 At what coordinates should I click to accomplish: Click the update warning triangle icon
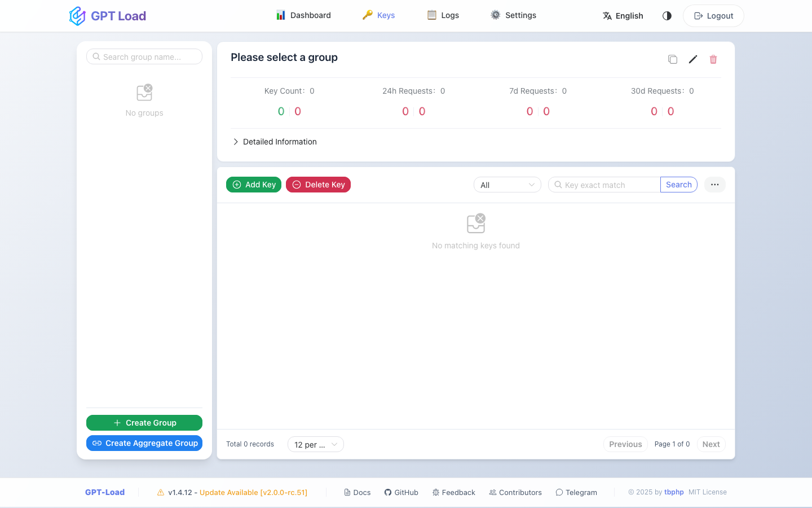(161, 492)
